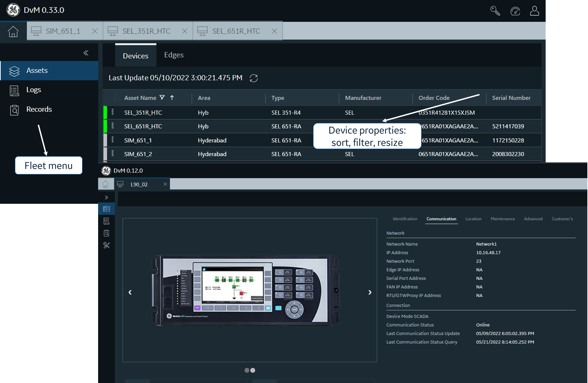Screen dimensions: 588x383
Task: Open the gauge dashboard icon in top bar
Action: coord(515,11)
